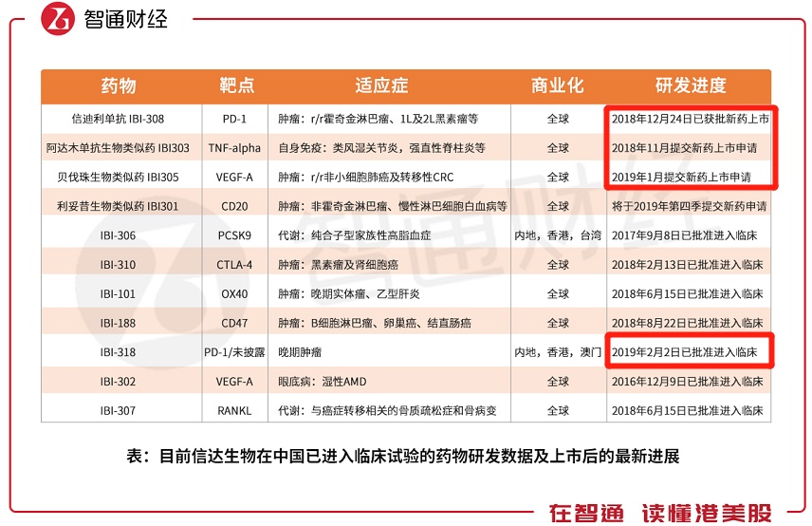Click the 自身免疫：类风湿关节炎 indication cell
The height and width of the screenshot is (526, 812).
[x=381, y=148]
